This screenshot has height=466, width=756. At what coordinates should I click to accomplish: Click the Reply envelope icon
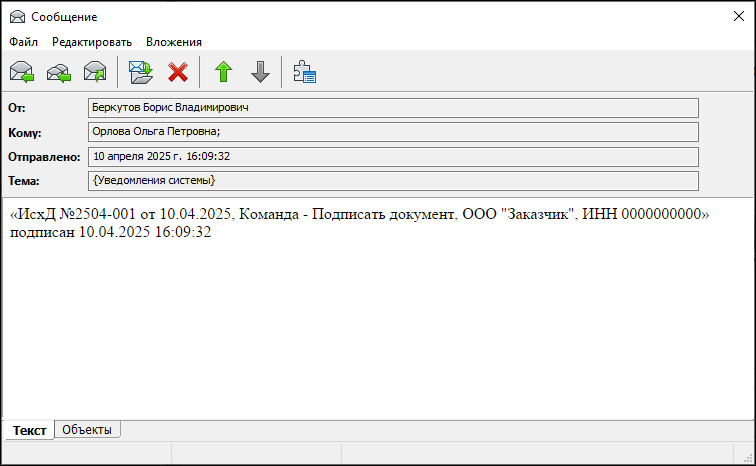pyautogui.click(x=22, y=72)
